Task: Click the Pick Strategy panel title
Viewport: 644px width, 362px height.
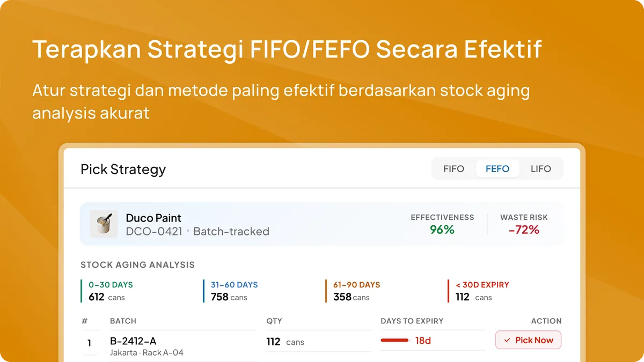Action: coord(123,169)
